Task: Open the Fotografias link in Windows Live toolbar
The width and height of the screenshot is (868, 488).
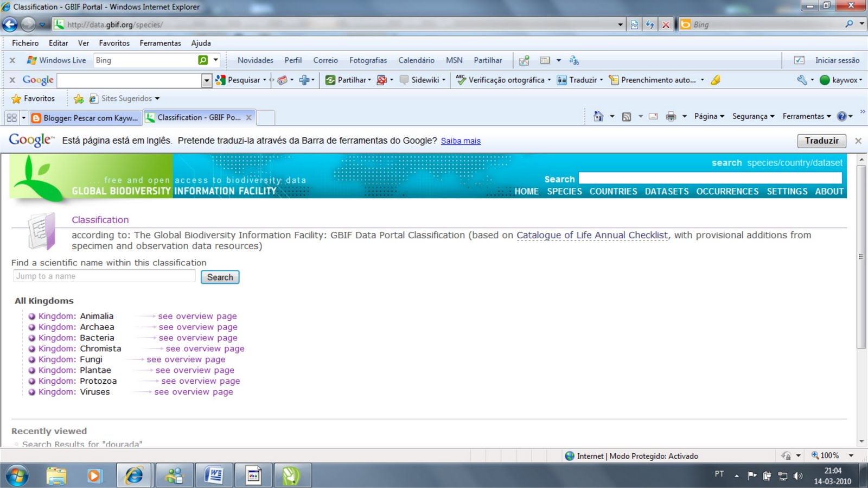Action: pos(368,60)
